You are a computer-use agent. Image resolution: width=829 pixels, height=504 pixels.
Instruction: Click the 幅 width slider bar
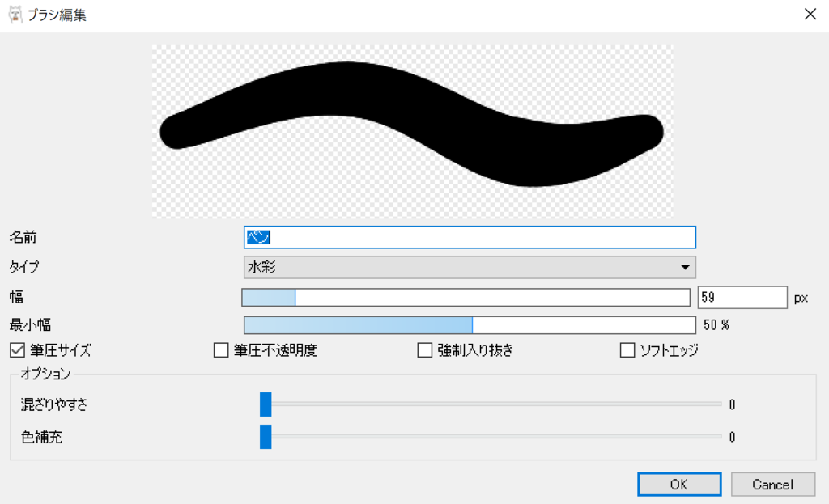click(466, 298)
